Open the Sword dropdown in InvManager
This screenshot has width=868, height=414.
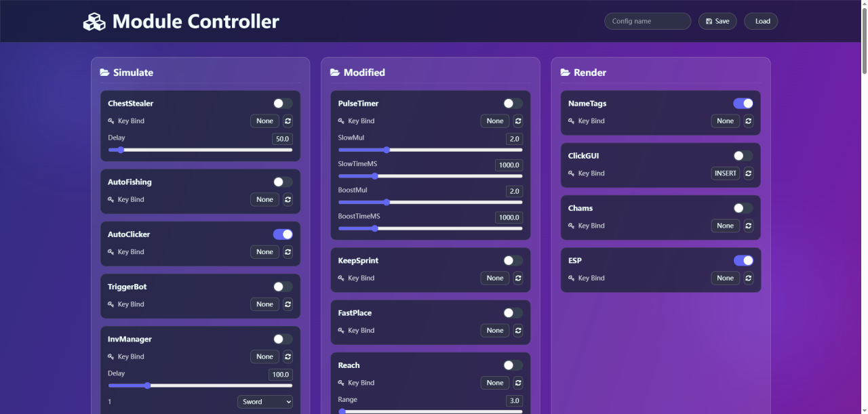265,402
